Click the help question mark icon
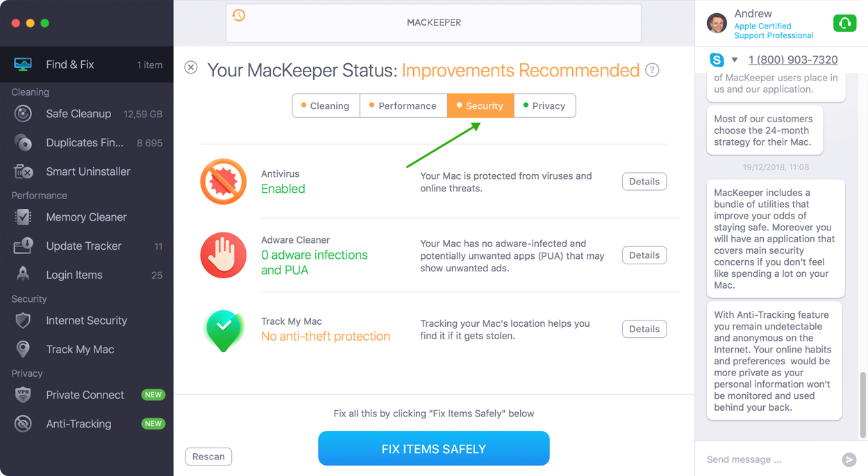868x476 pixels. [x=652, y=70]
